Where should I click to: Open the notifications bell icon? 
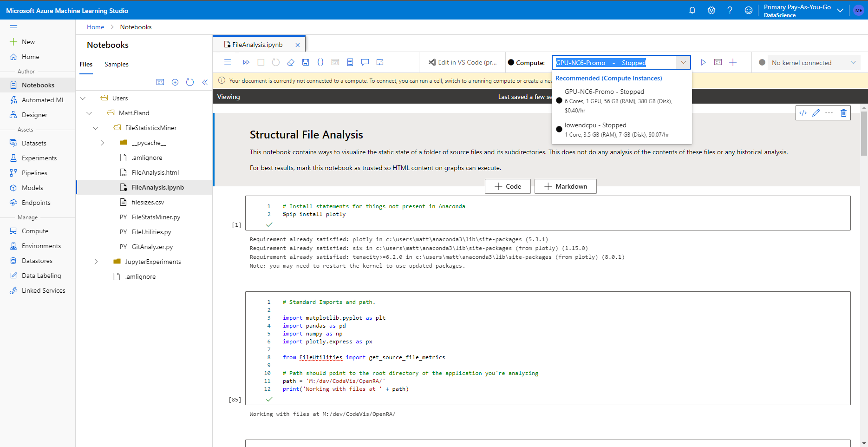[692, 10]
